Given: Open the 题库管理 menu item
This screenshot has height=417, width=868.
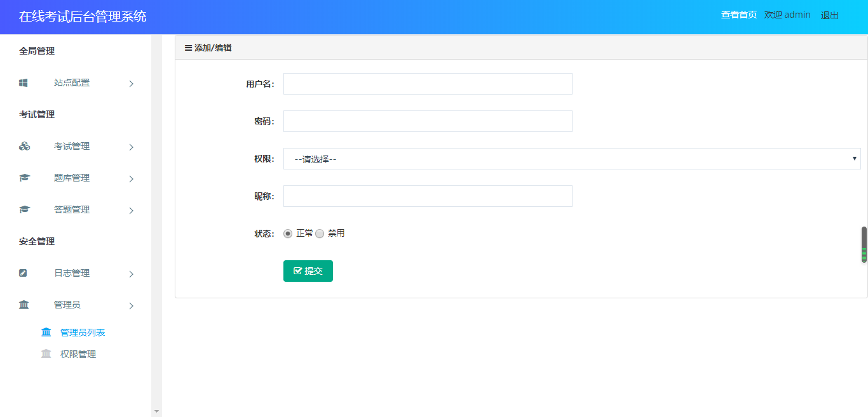Looking at the screenshot, I should tap(72, 178).
